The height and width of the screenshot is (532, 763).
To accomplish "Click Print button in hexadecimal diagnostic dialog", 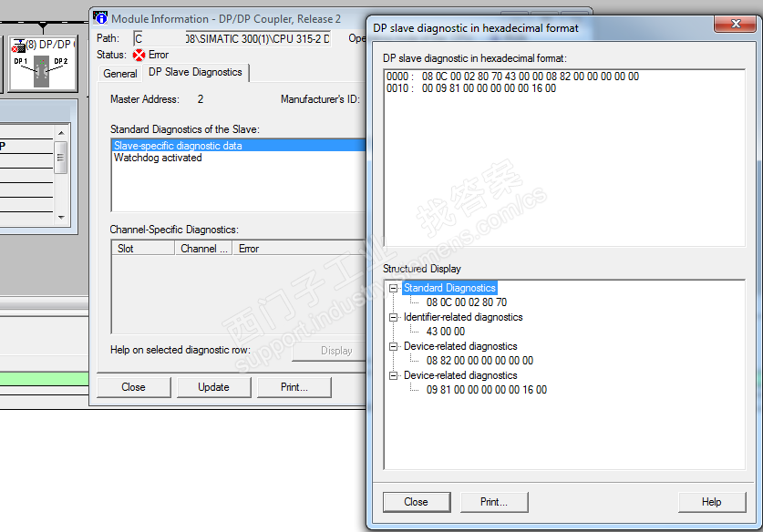I will (x=494, y=502).
